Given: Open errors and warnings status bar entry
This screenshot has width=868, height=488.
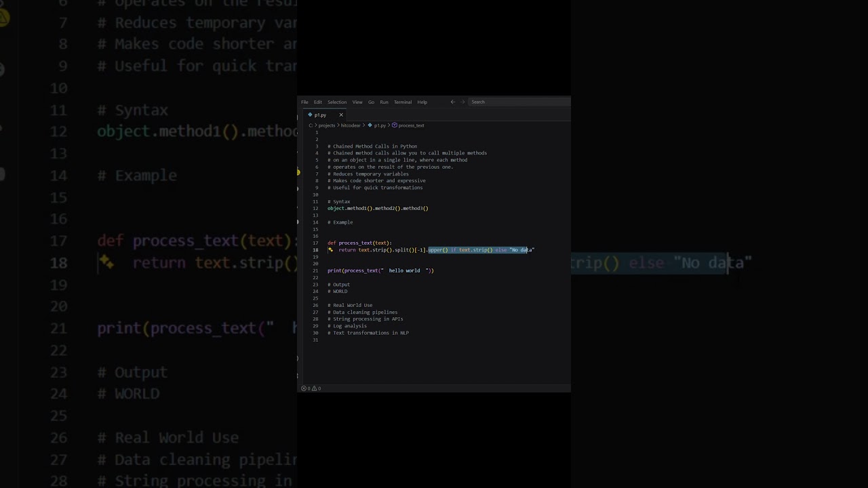Looking at the screenshot, I should click(x=312, y=388).
